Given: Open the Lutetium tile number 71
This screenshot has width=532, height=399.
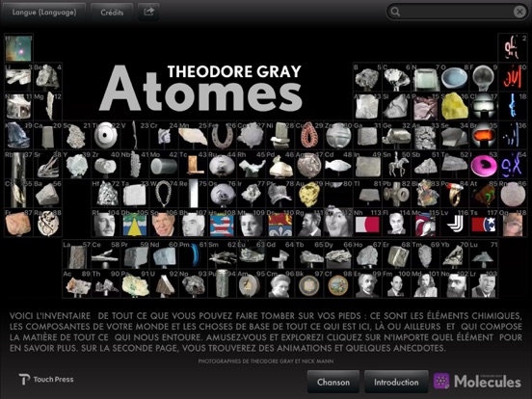Looking at the screenshot, I should coord(484,254).
